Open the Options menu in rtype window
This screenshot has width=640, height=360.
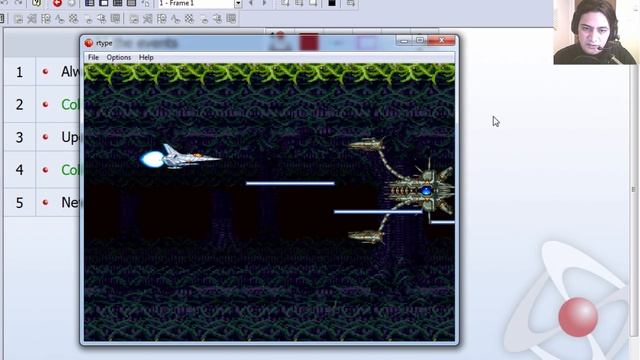point(119,58)
